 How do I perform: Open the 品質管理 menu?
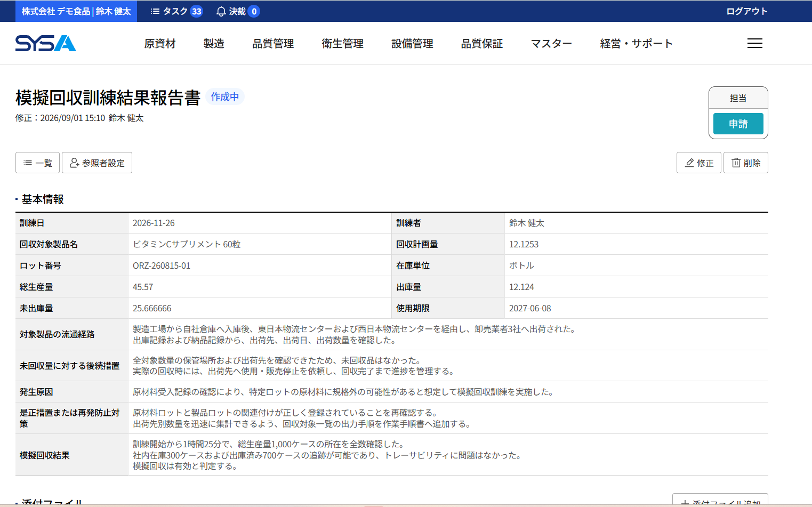pyautogui.click(x=273, y=44)
